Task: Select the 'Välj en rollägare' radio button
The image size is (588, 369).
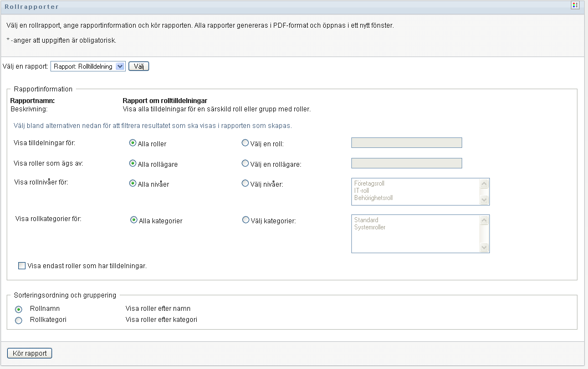Action: click(x=246, y=163)
